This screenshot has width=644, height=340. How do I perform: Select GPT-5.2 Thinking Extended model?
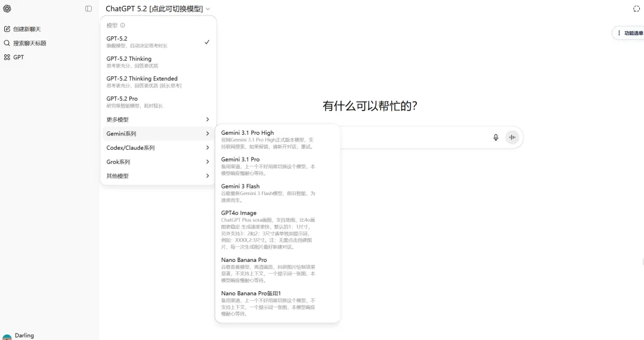tap(158, 82)
